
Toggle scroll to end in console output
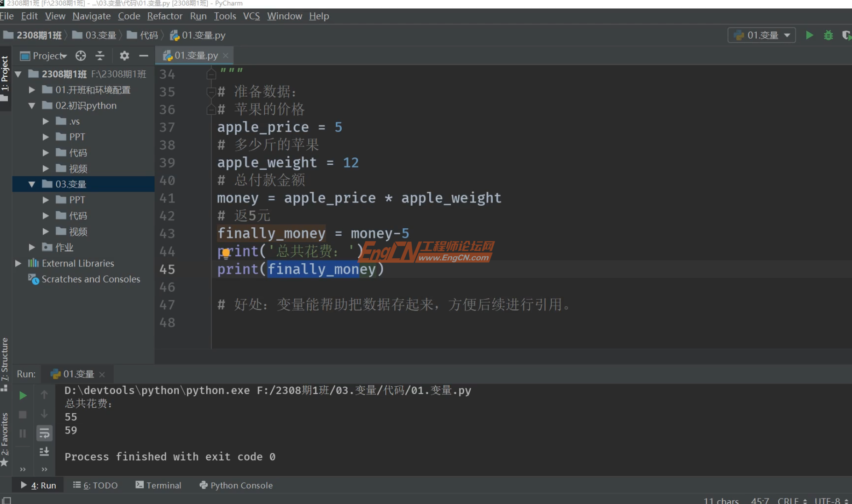(x=45, y=452)
